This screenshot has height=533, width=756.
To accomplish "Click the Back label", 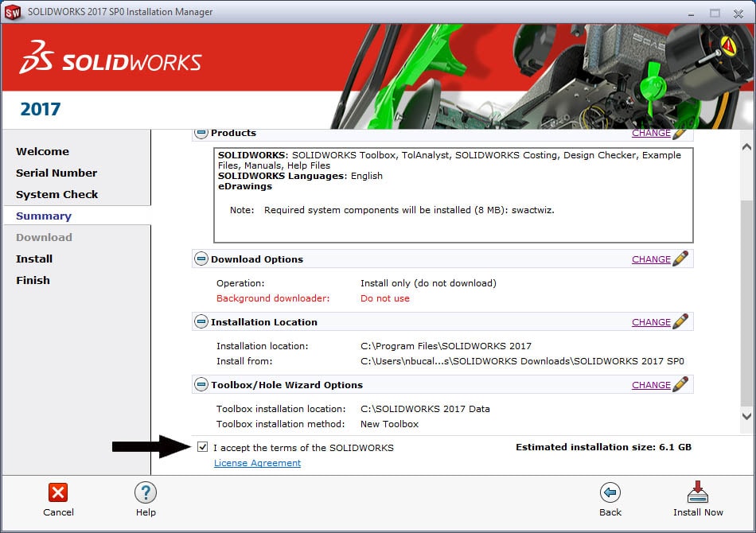I will [x=610, y=512].
